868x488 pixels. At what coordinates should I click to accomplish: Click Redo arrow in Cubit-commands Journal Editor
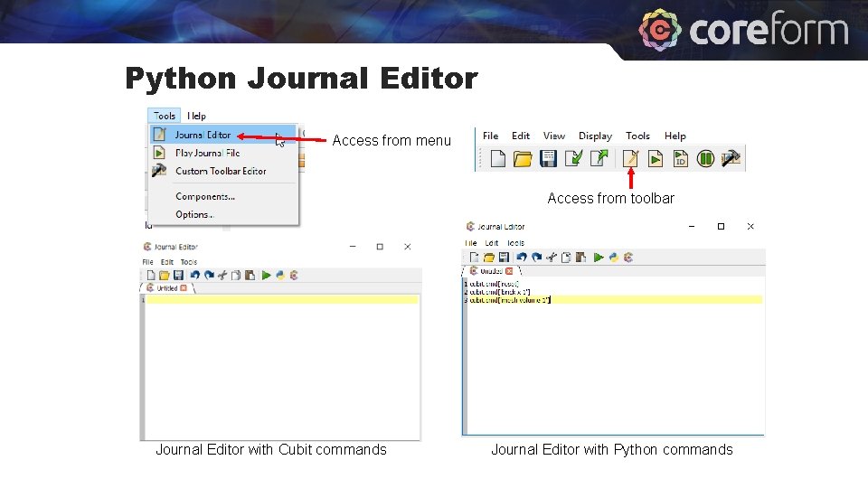209,275
